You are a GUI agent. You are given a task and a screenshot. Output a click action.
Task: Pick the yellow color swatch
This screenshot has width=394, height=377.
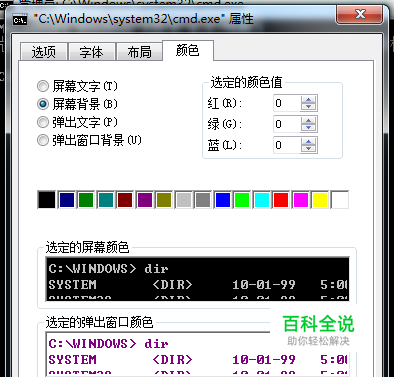click(320, 200)
